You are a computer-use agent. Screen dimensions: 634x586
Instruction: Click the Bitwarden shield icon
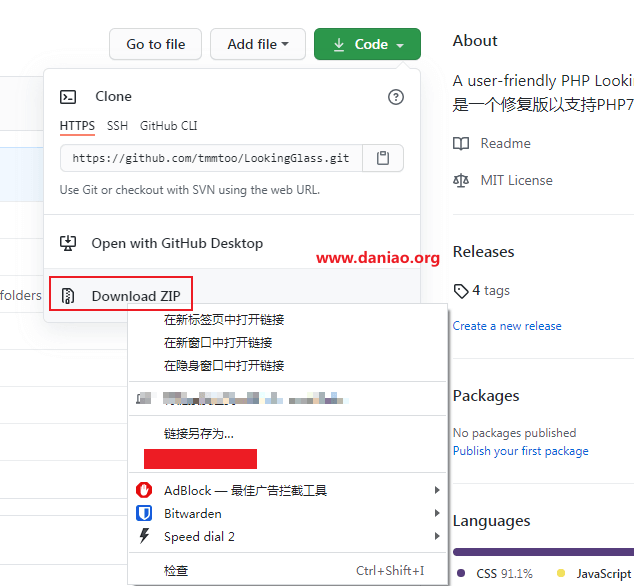click(x=144, y=513)
